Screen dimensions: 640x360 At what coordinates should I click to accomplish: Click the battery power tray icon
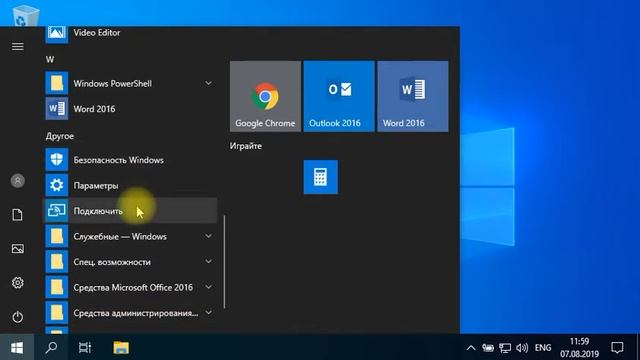487,348
